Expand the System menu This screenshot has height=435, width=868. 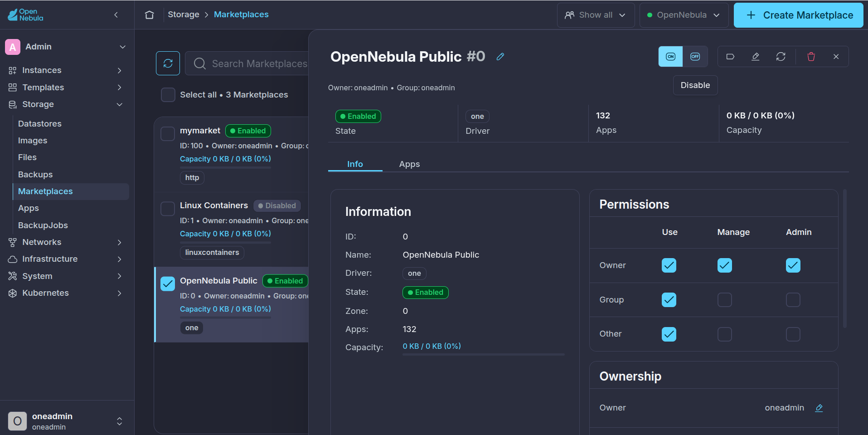click(x=119, y=276)
